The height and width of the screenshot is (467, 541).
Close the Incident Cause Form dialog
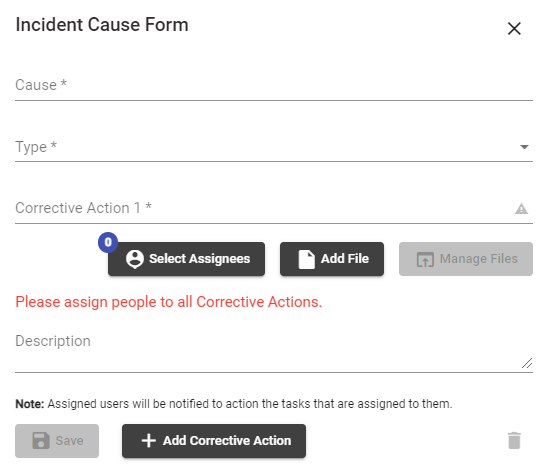(x=514, y=28)
